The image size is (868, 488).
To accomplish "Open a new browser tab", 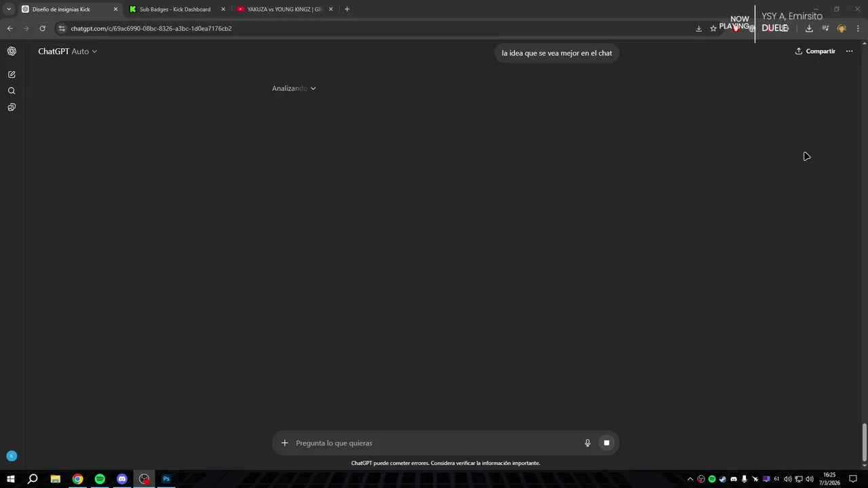I will point(347,9).
